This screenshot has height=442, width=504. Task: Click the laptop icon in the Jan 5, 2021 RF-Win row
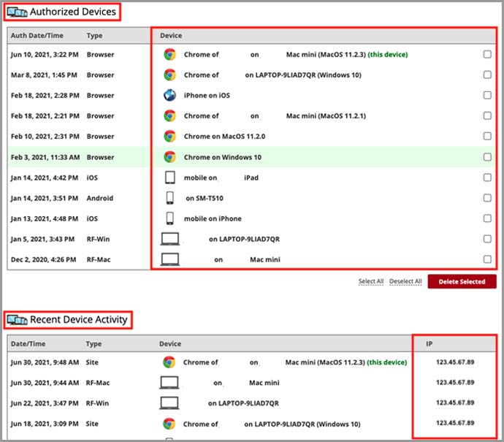click(169, 239)
